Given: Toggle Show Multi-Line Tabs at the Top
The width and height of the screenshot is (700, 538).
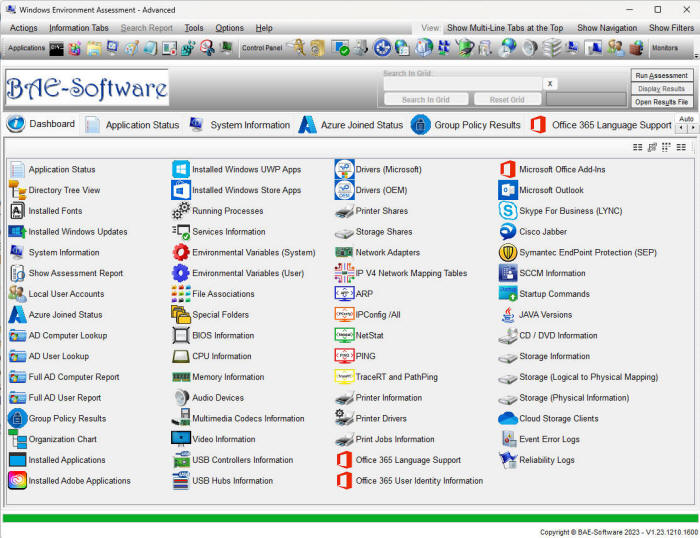Looking at the screenshot, I should point(505,28).
